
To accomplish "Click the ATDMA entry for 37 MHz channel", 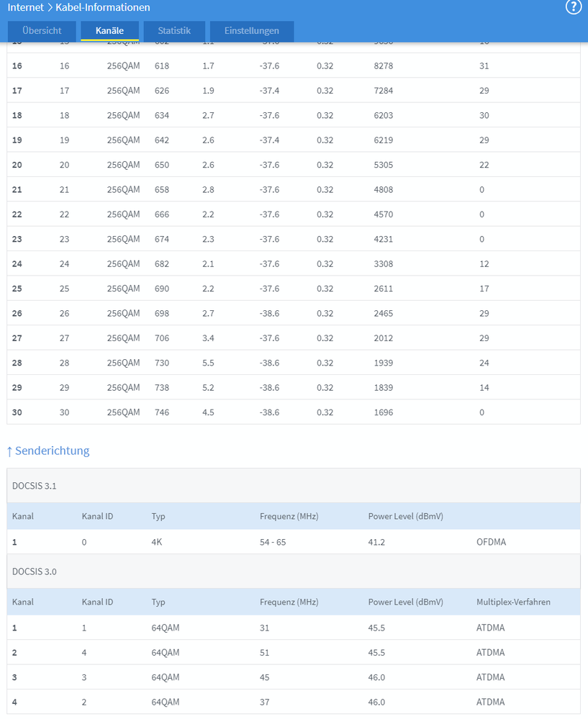I will [x=490, y=702].
